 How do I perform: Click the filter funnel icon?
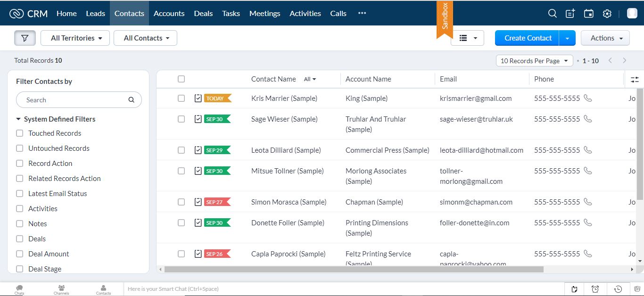[25, 38]
